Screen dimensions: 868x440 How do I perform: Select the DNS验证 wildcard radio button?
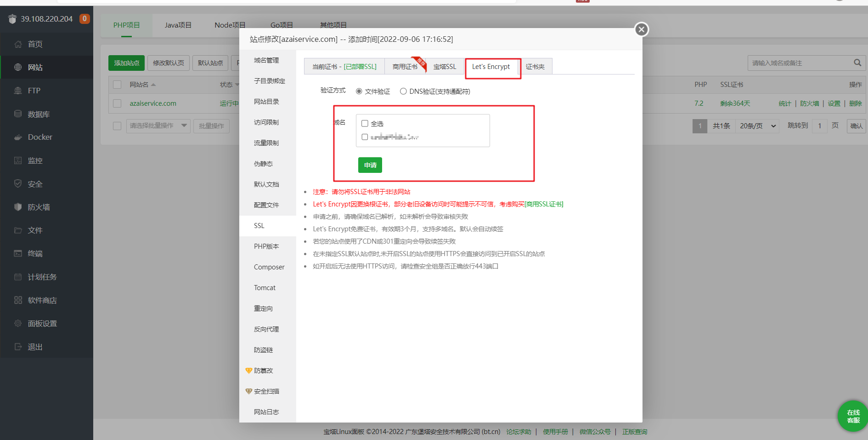[x=403, y=91]
